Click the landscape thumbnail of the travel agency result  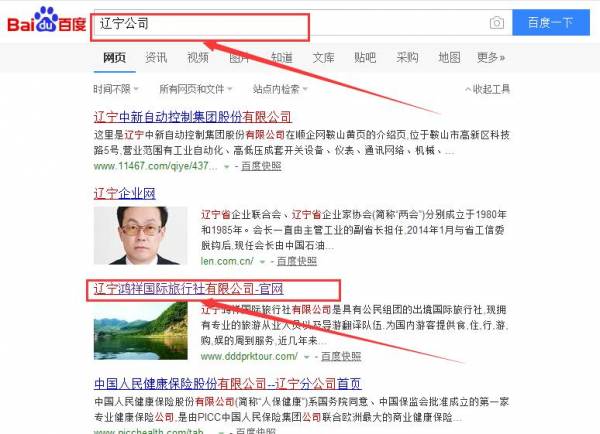pos(140,331)
